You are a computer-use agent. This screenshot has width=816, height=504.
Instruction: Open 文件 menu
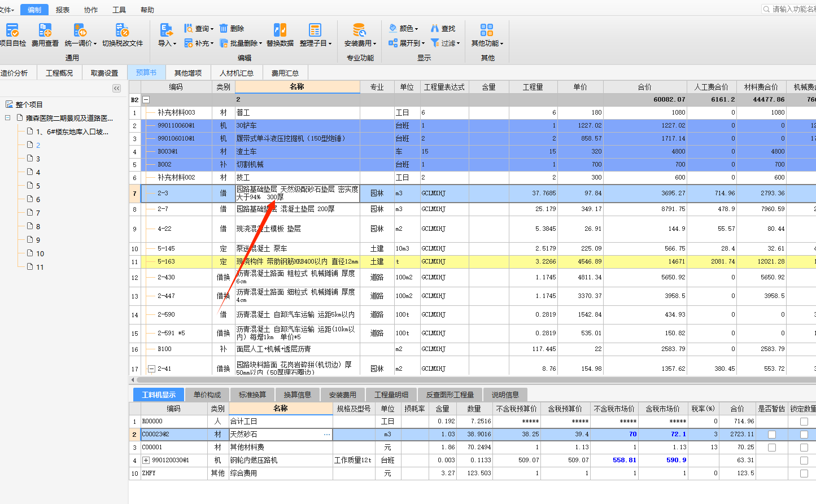click(7, 10)
